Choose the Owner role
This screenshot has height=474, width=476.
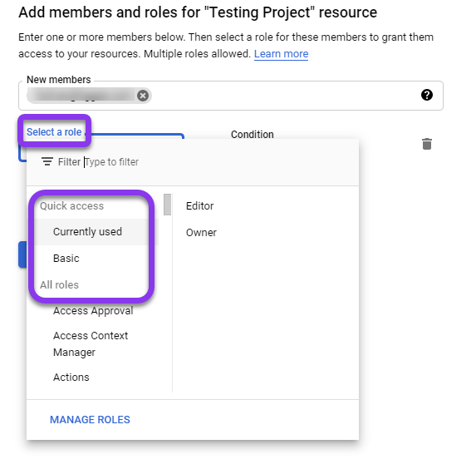pyautogui.click(x=201, y=233)
